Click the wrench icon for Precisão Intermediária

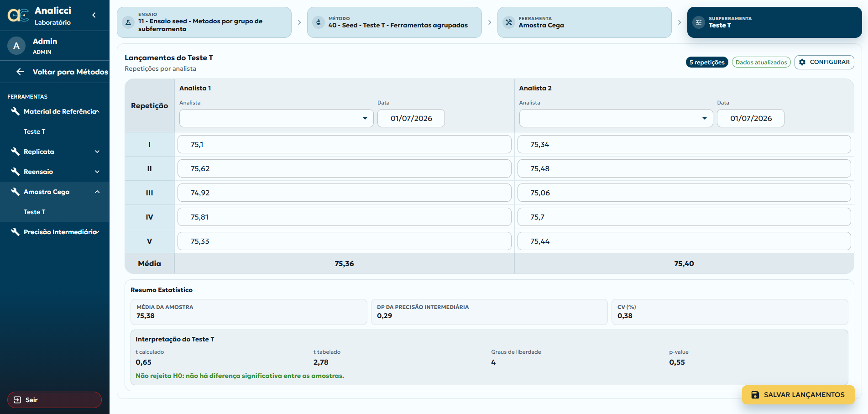(x=15, y=232)
